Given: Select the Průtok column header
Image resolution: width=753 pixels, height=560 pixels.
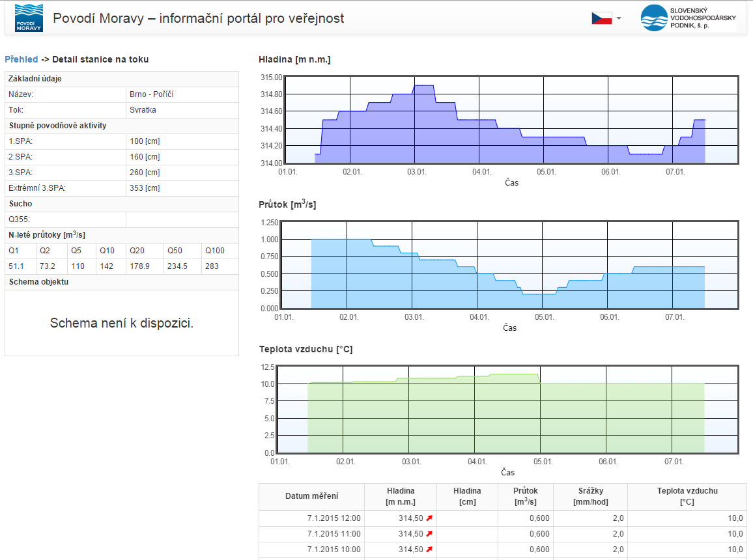Looking at the screenshot, I should [x=526, y=496].
